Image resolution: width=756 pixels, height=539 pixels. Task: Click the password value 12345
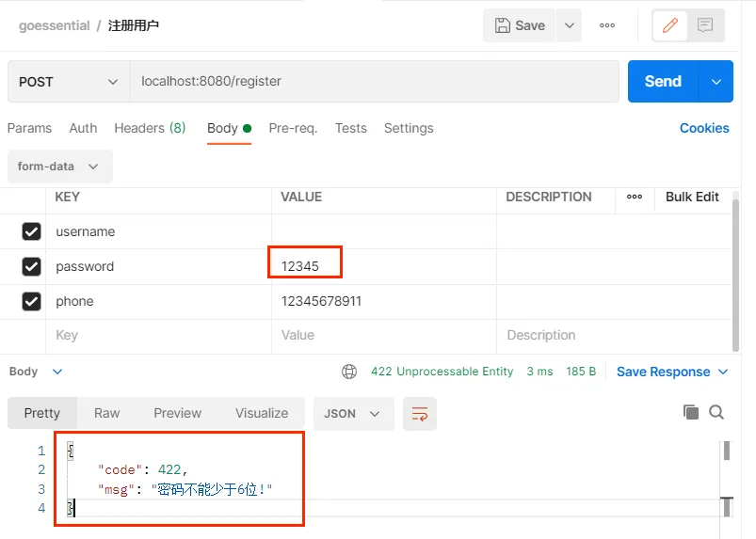click(x=300, y=266)
